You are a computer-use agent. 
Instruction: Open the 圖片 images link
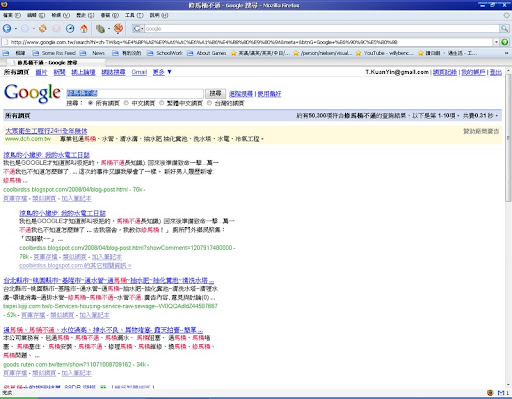[41, 72]
